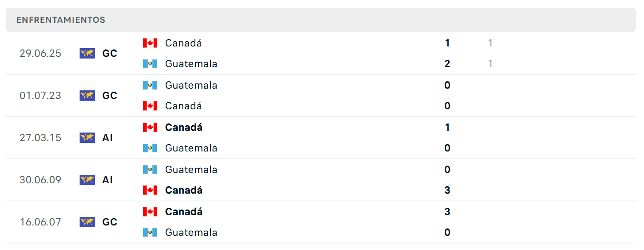Click Guatemala flag in 01.07.23 match

click(x=150, y=85)
